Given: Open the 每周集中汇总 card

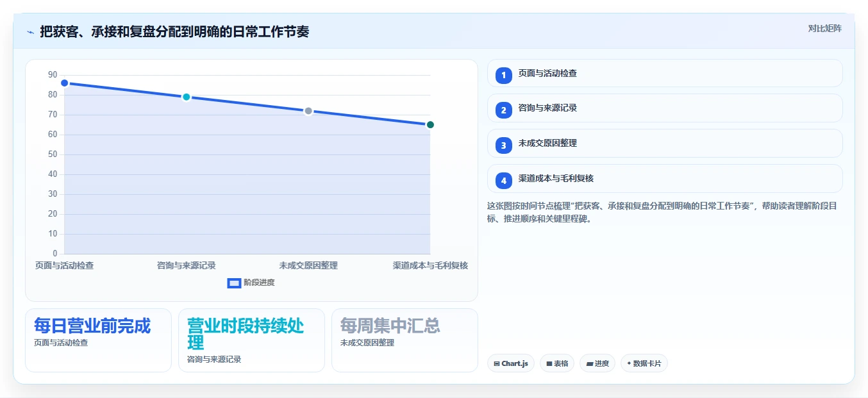Looking at the screenshot, I should 405,340.
